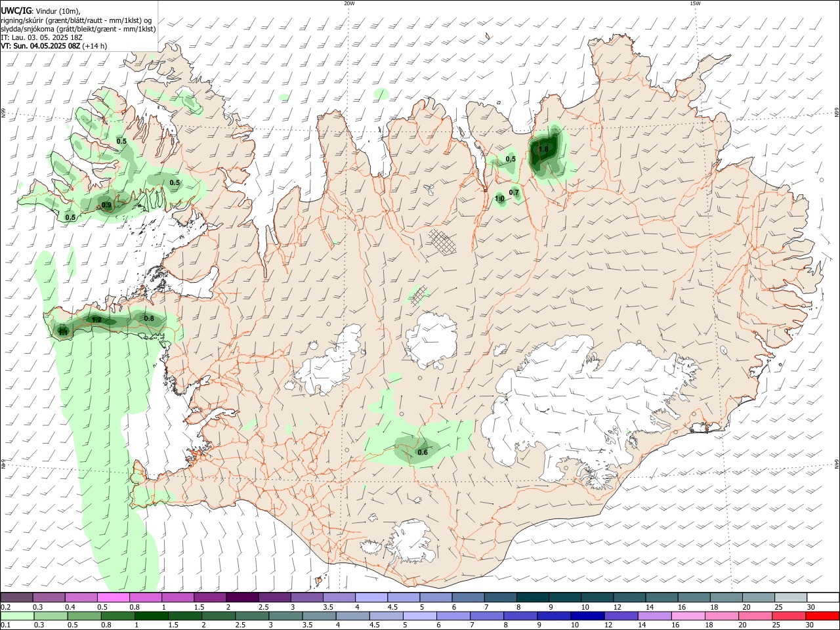The width and height of the screenshot is (840, 630).
Task: Click the 0.5 value left of the 1.8 cell
Action: point(511,159)
